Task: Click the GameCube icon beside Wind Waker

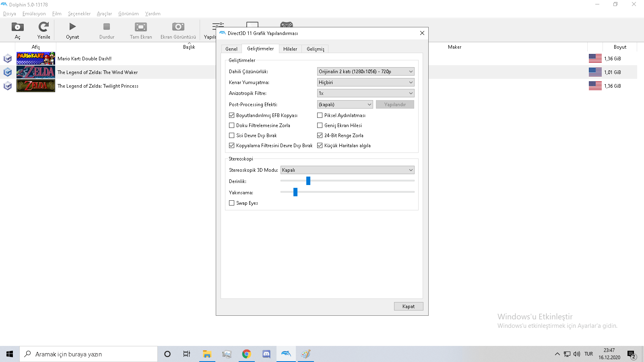Action: coord(8,72)
